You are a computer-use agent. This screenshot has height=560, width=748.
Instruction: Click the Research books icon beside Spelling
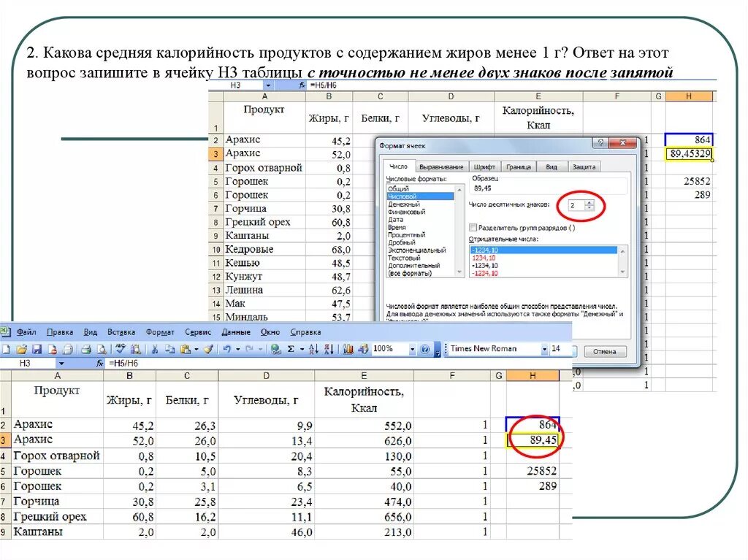click(136, 349)
